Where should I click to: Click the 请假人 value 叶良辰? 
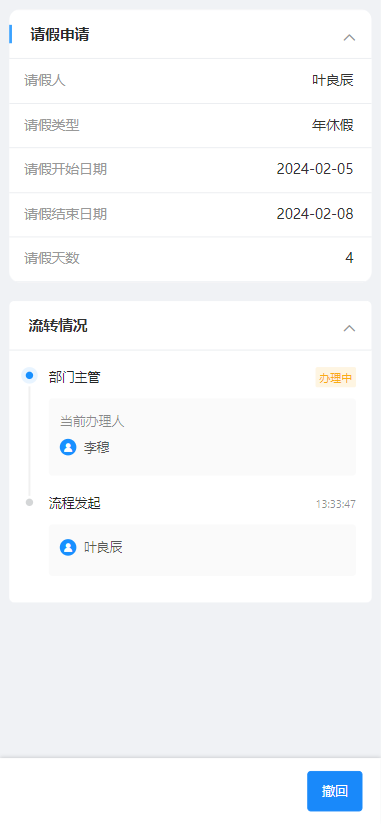(x=333, y=80)
